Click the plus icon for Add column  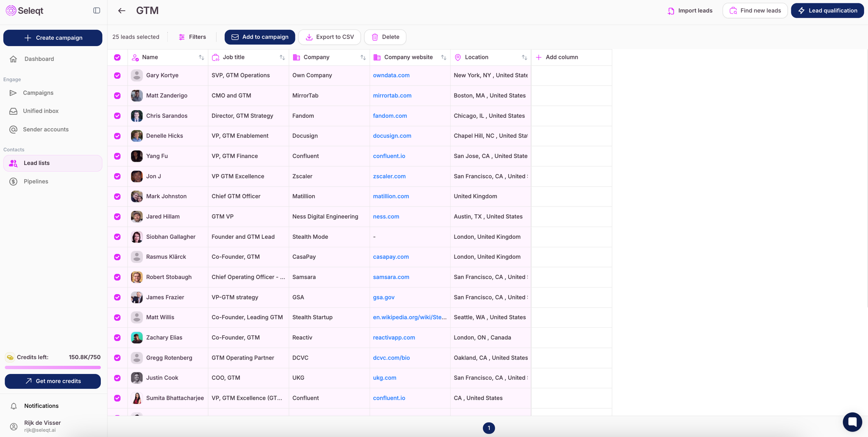pyautogui.click(x=539, y=58)
